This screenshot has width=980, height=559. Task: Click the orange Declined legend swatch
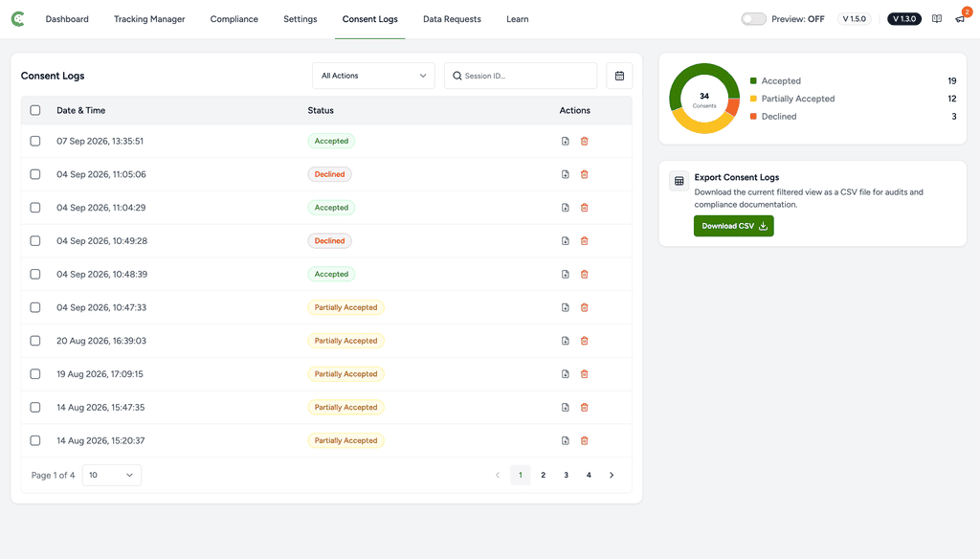pos(753,117)
